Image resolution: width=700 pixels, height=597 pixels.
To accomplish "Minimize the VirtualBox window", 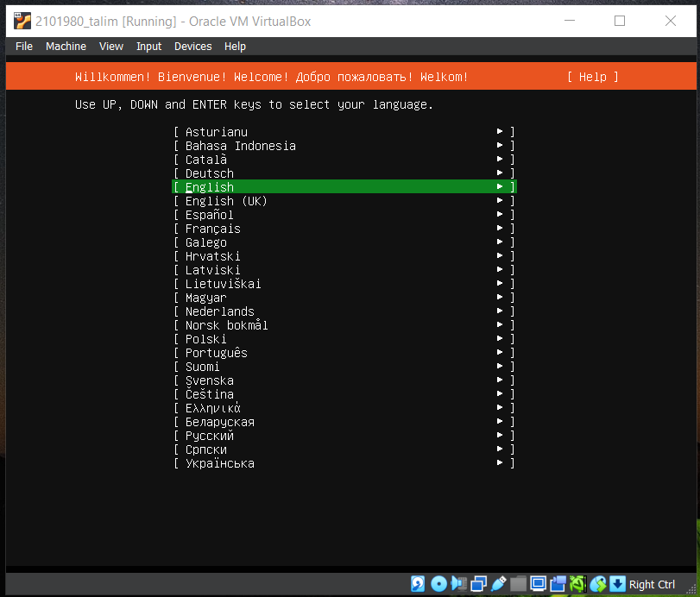I will point(569,21).
